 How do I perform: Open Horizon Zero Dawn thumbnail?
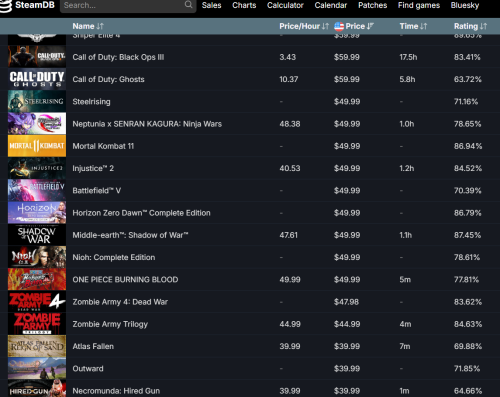point(37,213)
